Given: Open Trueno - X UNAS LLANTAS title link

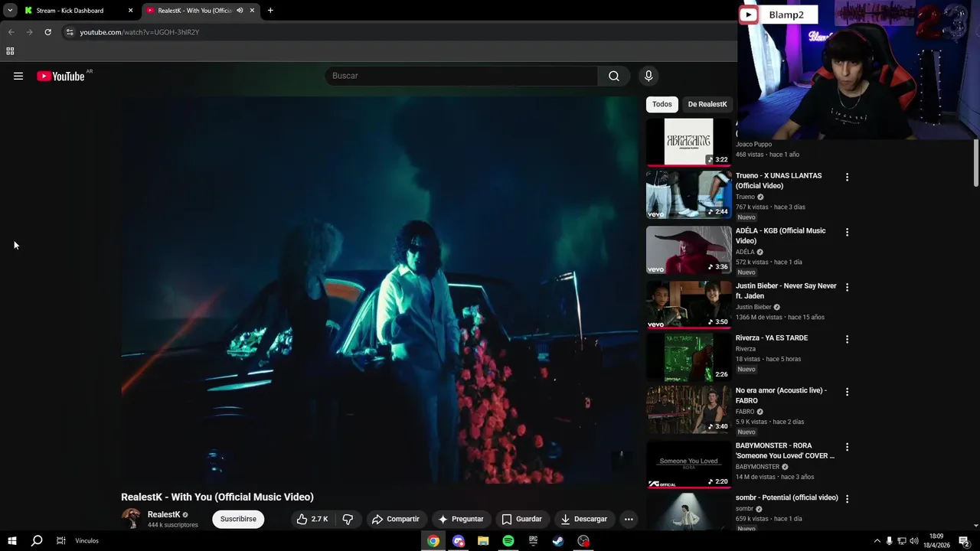Looking at the screenshot, I should coord(779,181).
